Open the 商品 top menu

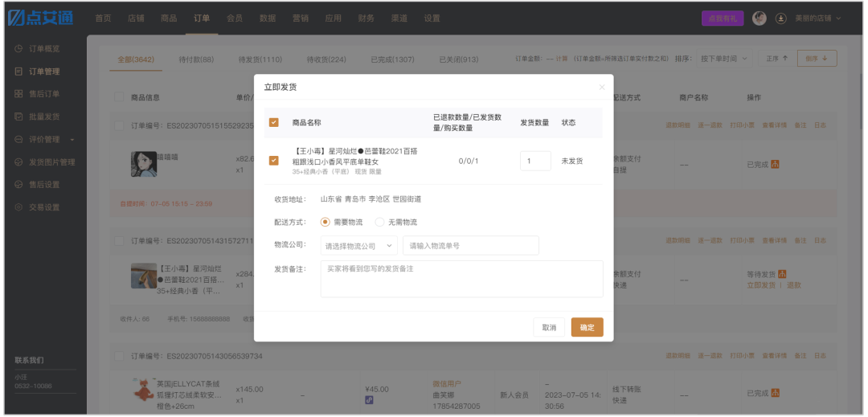pos(169,18)
